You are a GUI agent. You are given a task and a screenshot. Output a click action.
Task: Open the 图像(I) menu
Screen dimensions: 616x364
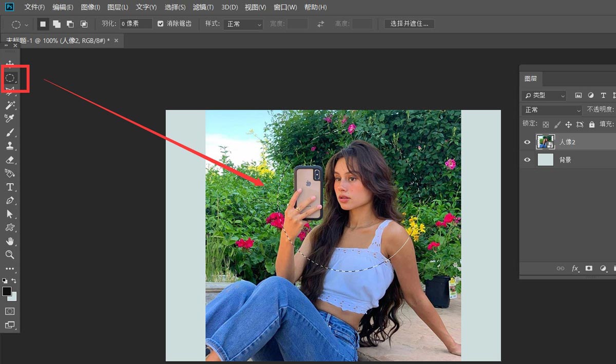click(90, 7)
